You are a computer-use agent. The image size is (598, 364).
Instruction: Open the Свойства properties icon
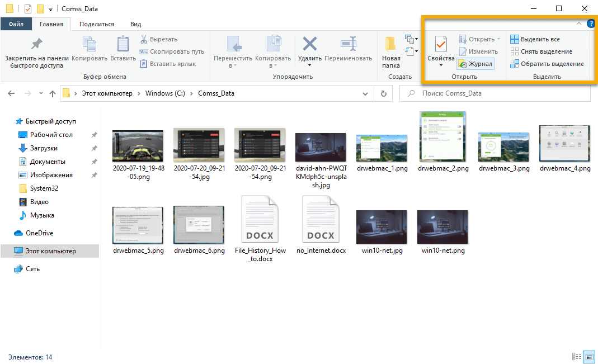[x=441, y=45]
